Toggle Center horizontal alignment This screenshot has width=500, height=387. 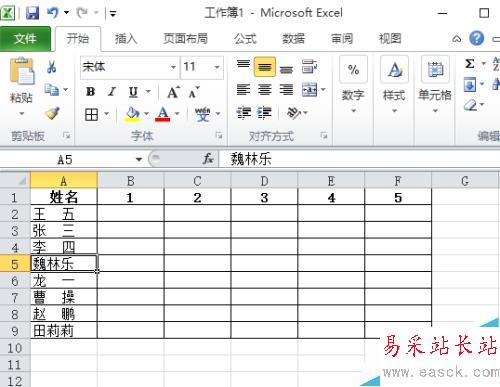coord(265,89)
